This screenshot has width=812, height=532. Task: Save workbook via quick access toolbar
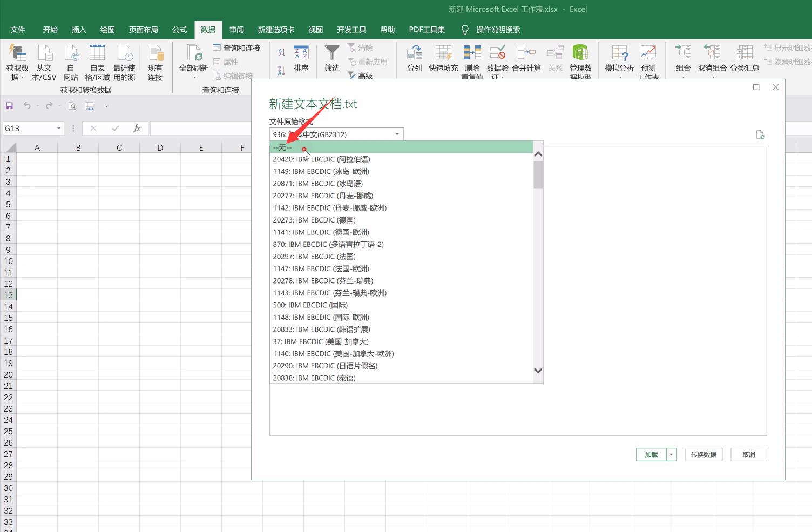pyautogui.click(x=9, y=106)
